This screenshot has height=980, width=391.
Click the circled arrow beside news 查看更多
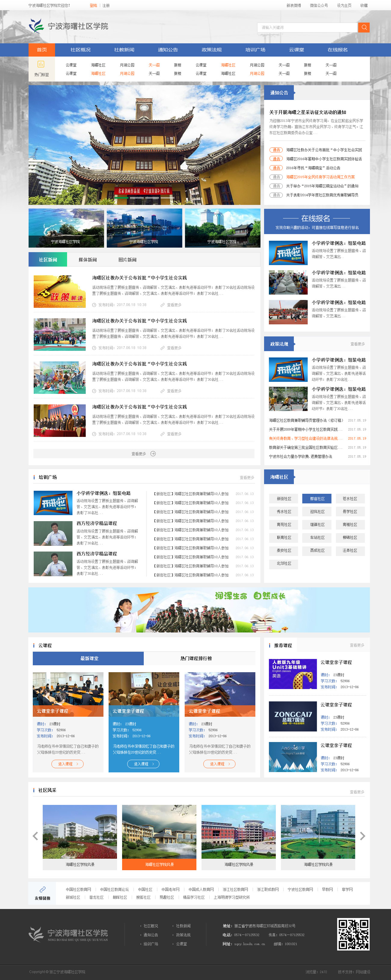pyautogui.click(x=153, y=453)
